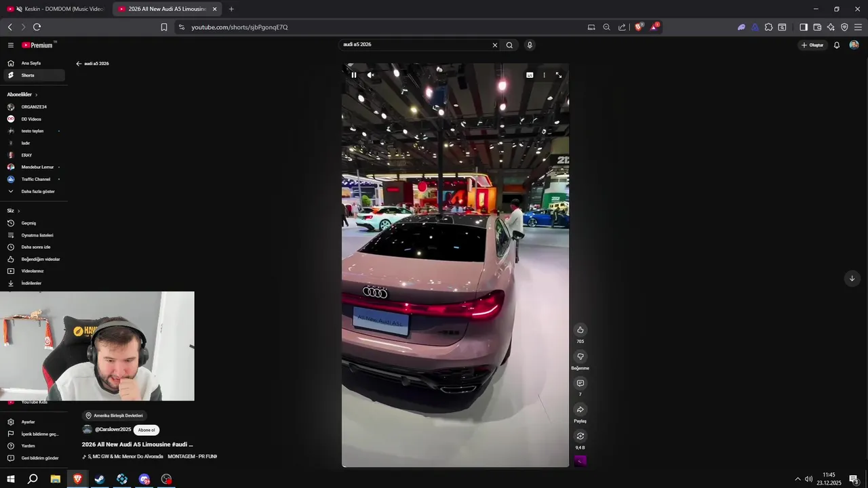This screenshot has width=868, height=488.
Task: Open Brave Shields lion icon
Action: (x=638, y=27)
